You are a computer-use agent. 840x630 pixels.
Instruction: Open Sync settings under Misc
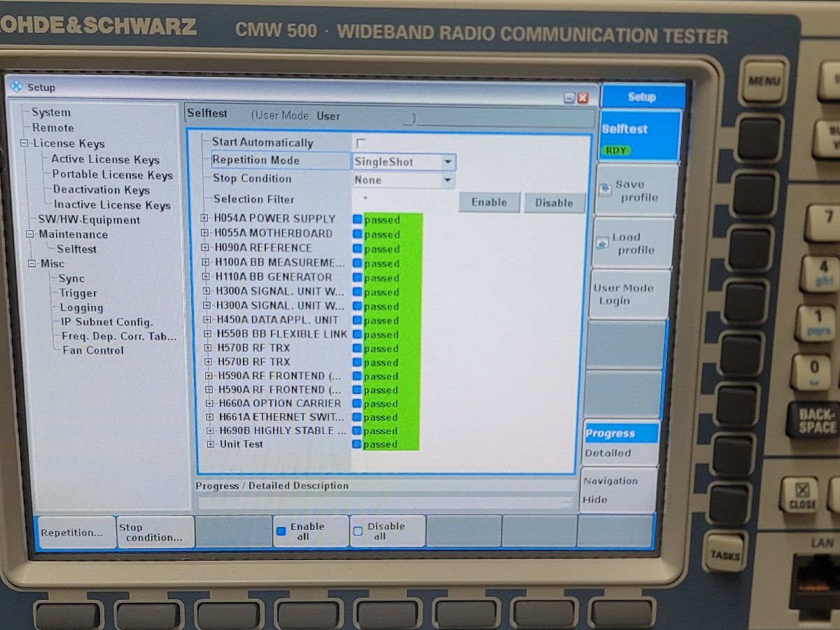(71, 279)
